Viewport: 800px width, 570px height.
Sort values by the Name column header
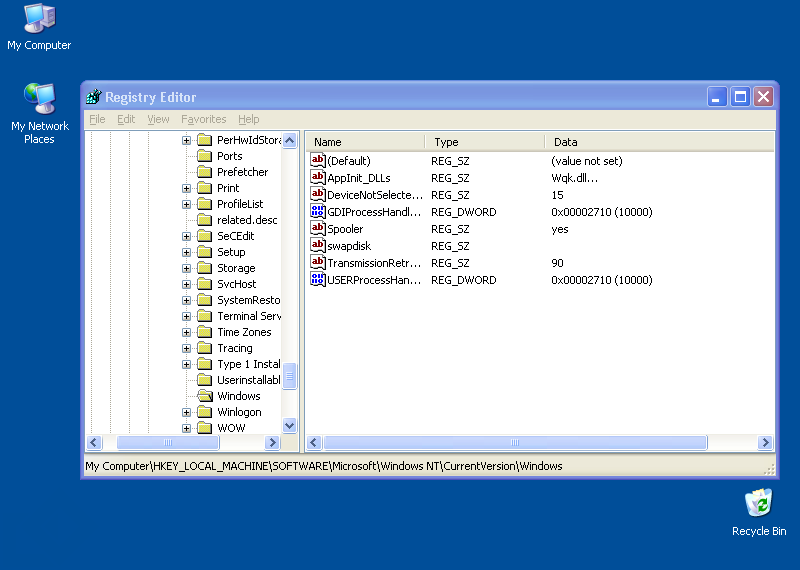point(365,142)
